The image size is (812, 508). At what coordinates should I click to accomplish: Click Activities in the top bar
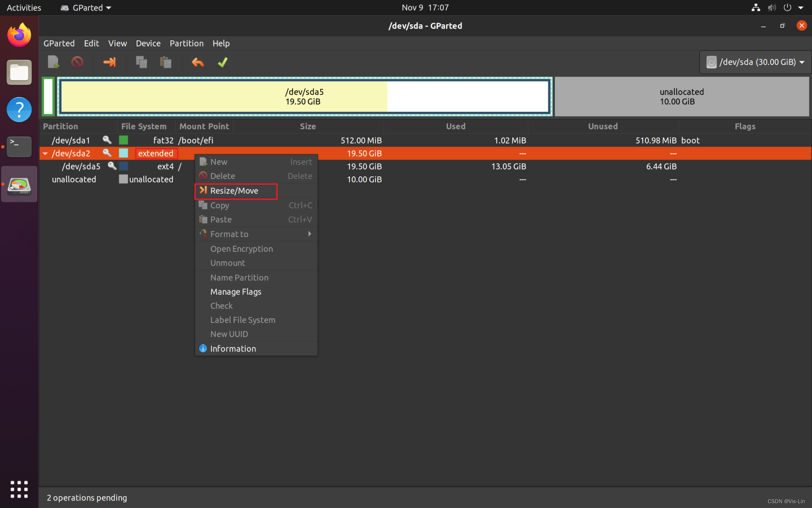click(24, 7)
